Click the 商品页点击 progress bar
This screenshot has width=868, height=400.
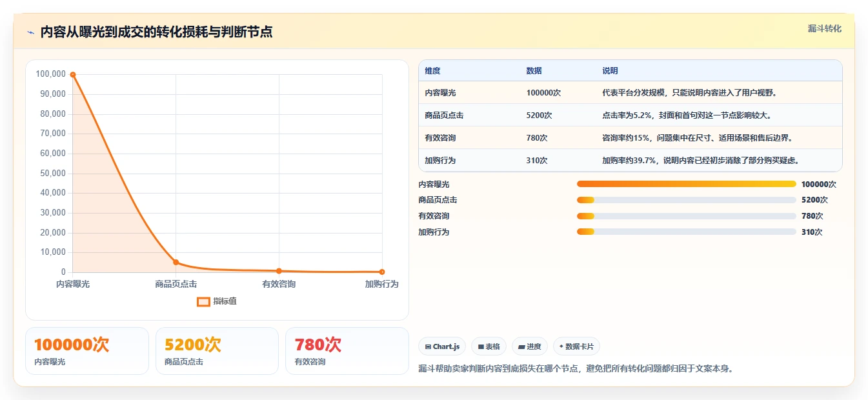coord(687,200)
